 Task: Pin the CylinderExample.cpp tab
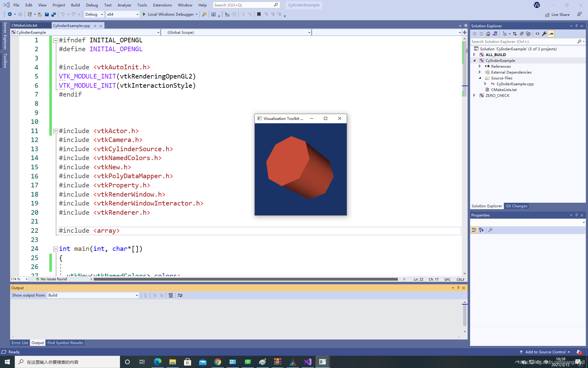tap(95, 26)
